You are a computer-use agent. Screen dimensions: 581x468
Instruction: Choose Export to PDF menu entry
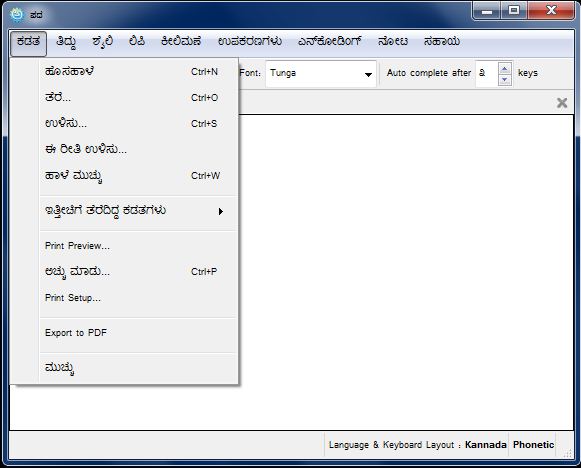139,332
